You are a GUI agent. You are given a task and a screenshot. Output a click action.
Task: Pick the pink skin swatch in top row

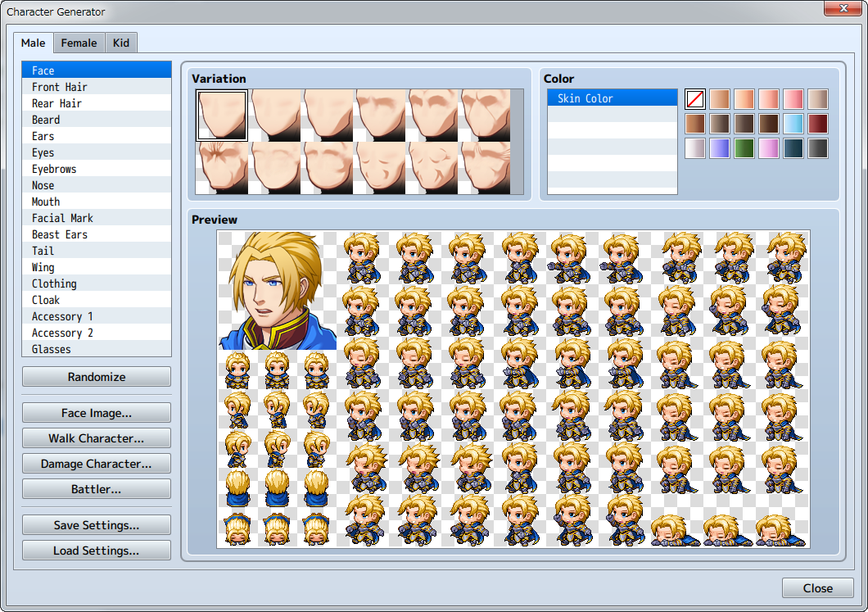(x=793, y=99)
